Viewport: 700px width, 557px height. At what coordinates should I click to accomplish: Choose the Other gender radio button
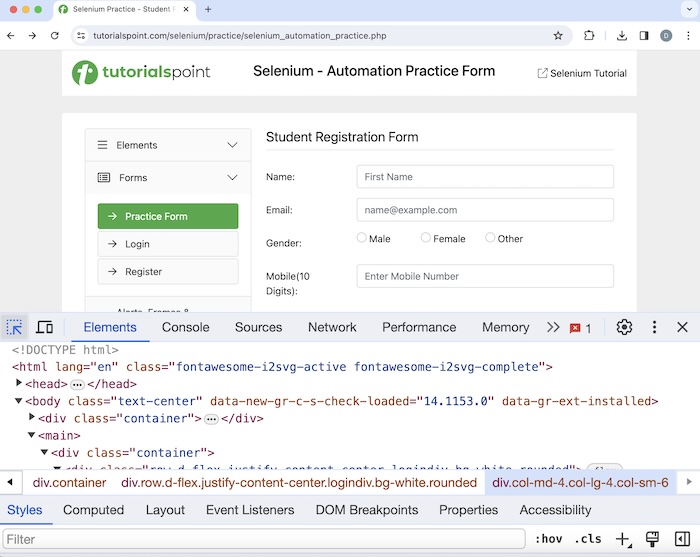tap(490, 238)
